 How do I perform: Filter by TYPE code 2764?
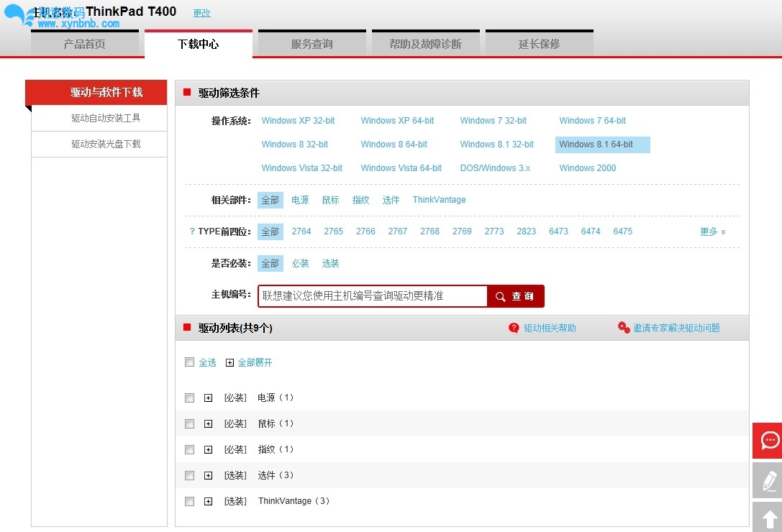pos(301,231)
